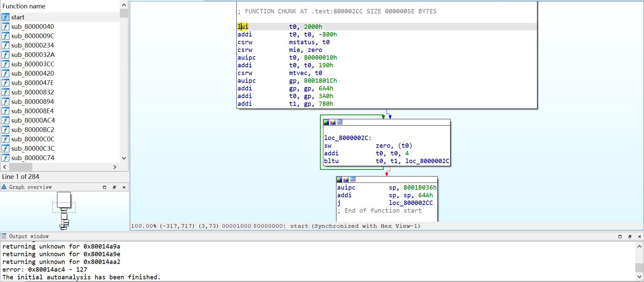
Task: Click the Graph overview panel icon
Action: 4,187
